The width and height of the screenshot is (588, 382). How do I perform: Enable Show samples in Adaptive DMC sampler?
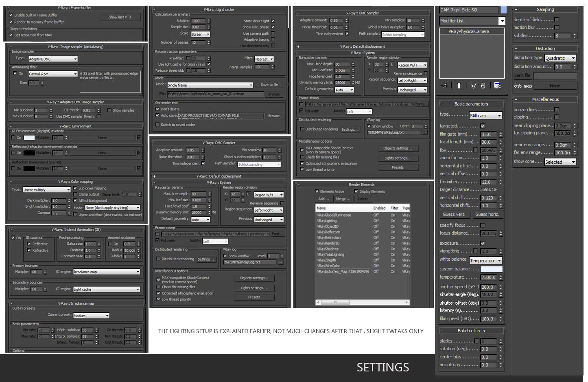(x=109, y=110)
